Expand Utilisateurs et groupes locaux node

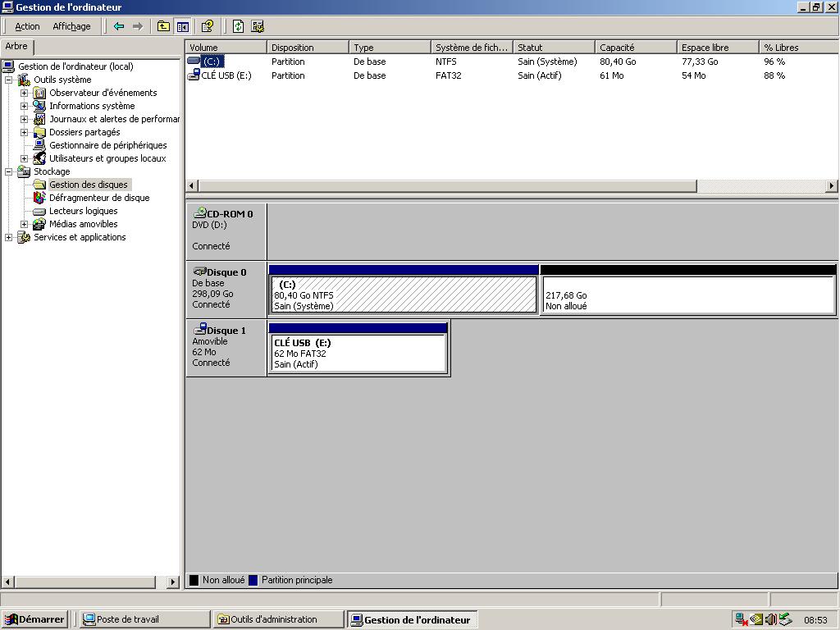(24, 158)
